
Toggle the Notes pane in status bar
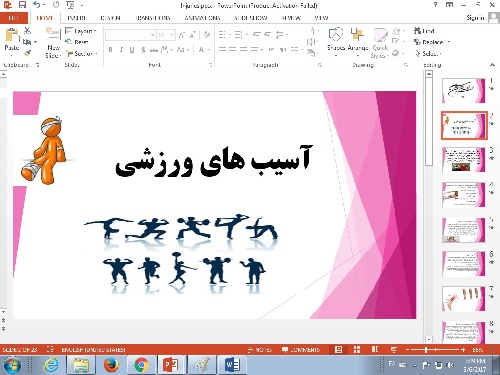coord(260,349)
